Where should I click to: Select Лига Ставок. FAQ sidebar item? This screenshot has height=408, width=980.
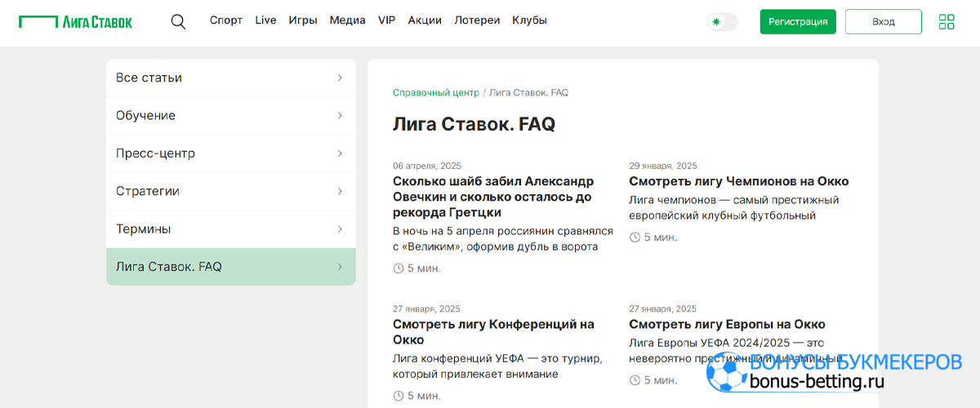pyautogui.click(x=231, y=267)
